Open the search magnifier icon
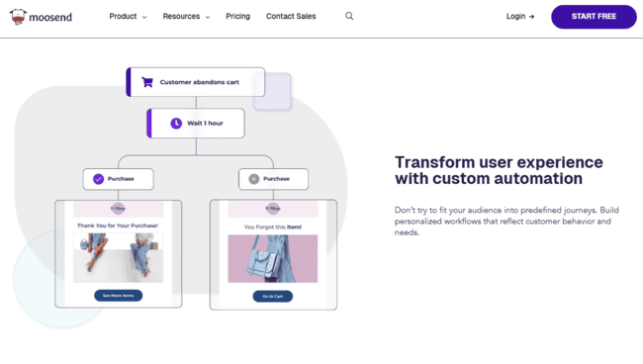Viewport: 643px width, 364px height. pos(349,16)
